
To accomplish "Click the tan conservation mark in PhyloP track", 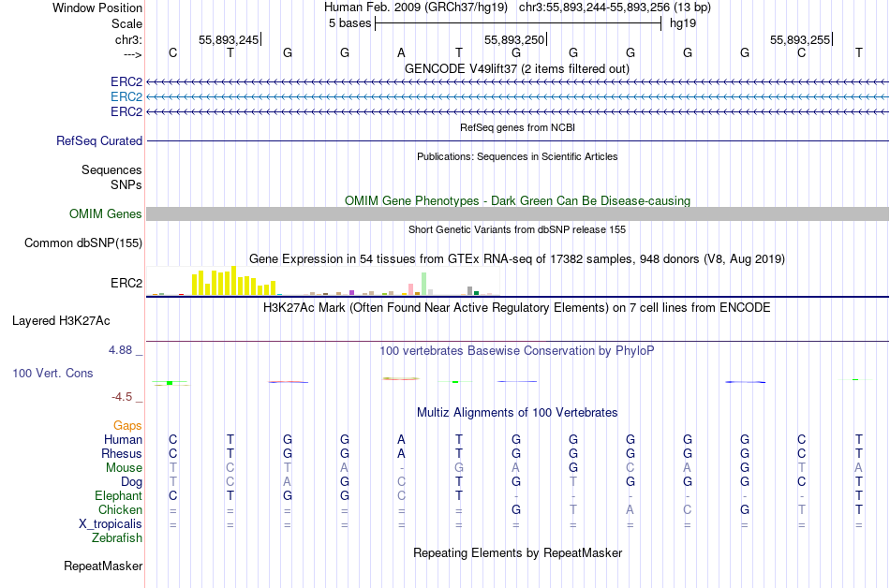I will click(401, 378).
